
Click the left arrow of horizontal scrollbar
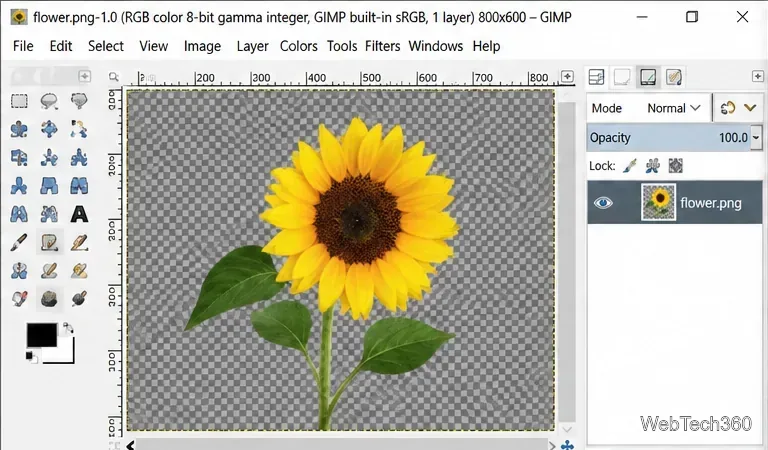click(x=130, y=445)
